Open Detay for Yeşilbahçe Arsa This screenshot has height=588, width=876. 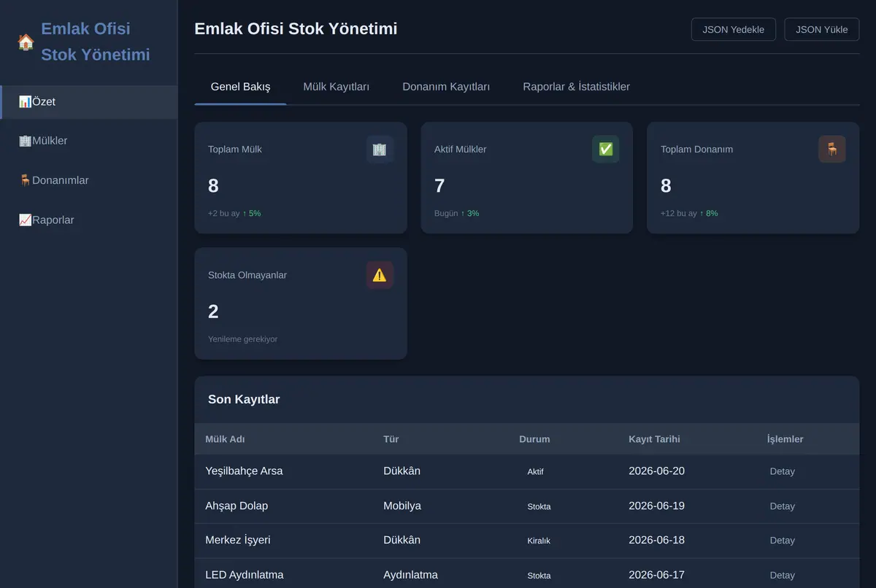[x=783, y=471]
